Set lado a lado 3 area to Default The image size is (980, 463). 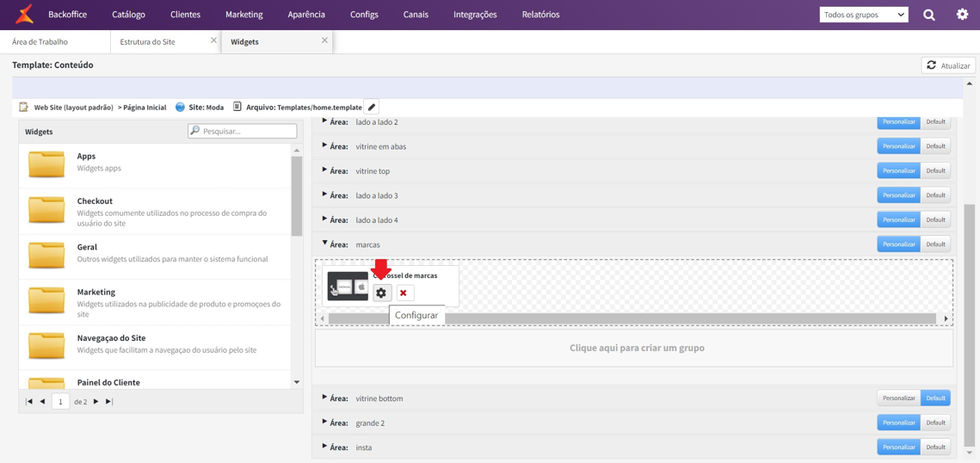coord(935,195)
